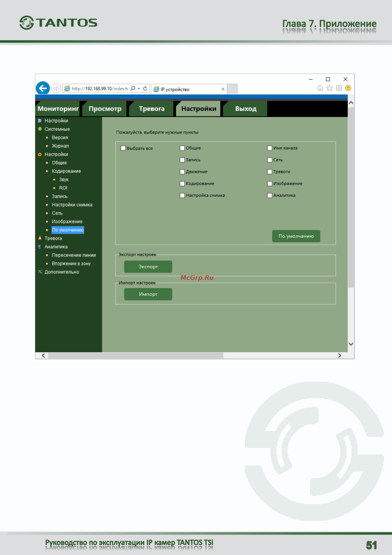Screen dimensions: 392x555
Task: Enable the Сеть checkbox
Action: [x=270, y=160]
